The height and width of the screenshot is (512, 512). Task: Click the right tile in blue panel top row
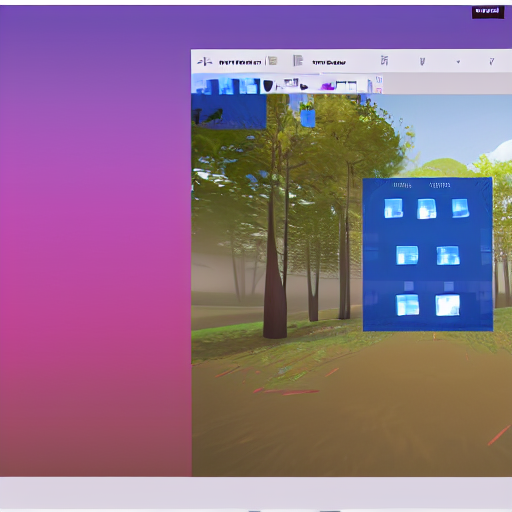pos(460,208)
